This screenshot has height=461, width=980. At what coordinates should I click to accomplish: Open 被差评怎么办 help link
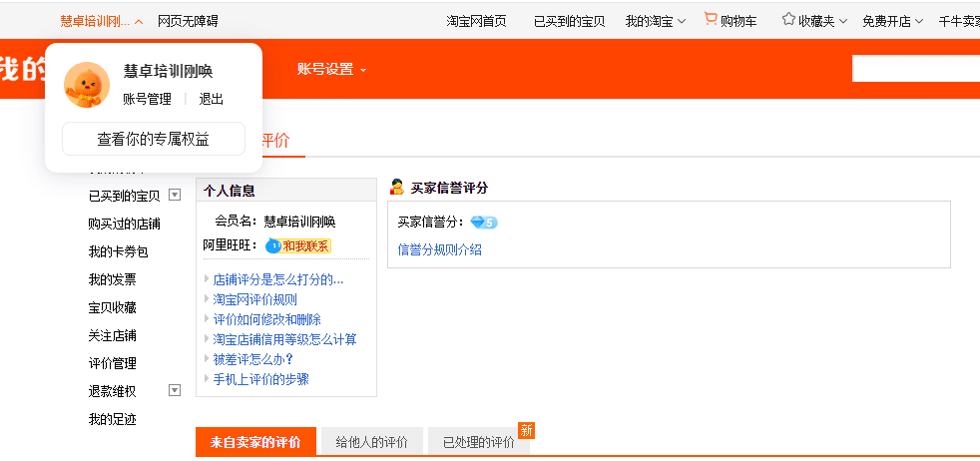pyautogui.click(x=253, y=359)
